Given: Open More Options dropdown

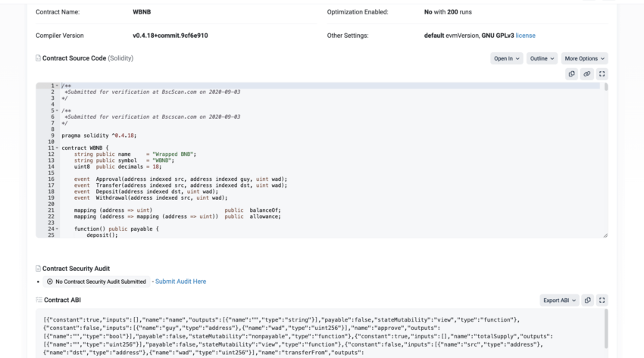Looking at the screenshot, I should (x=584, y=58).
